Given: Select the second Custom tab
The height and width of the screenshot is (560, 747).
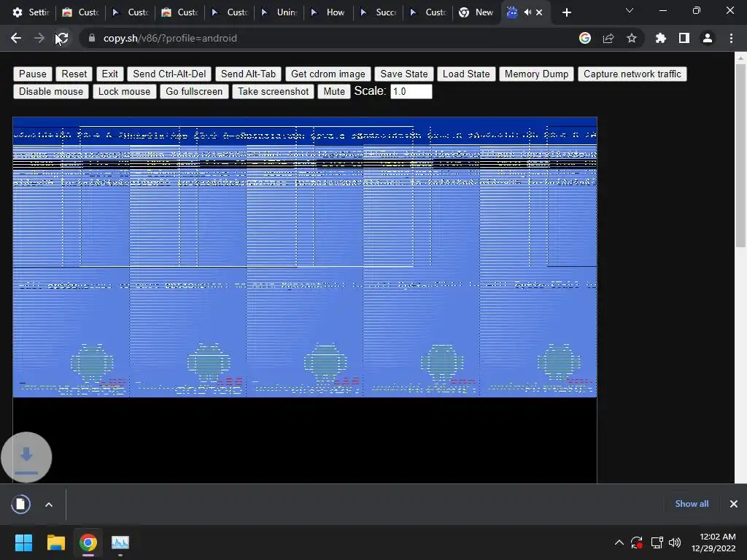Looking at the screenshot, I should [x=131, y=13].
